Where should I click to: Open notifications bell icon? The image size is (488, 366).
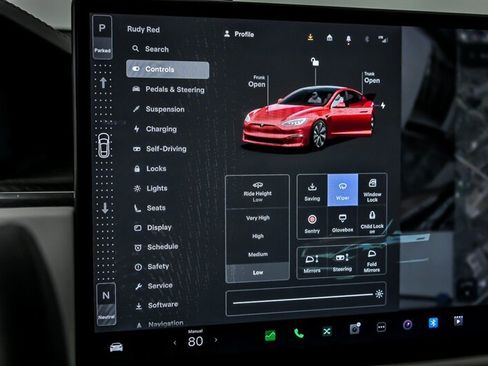pyautogui.click(x=348, y=39)
